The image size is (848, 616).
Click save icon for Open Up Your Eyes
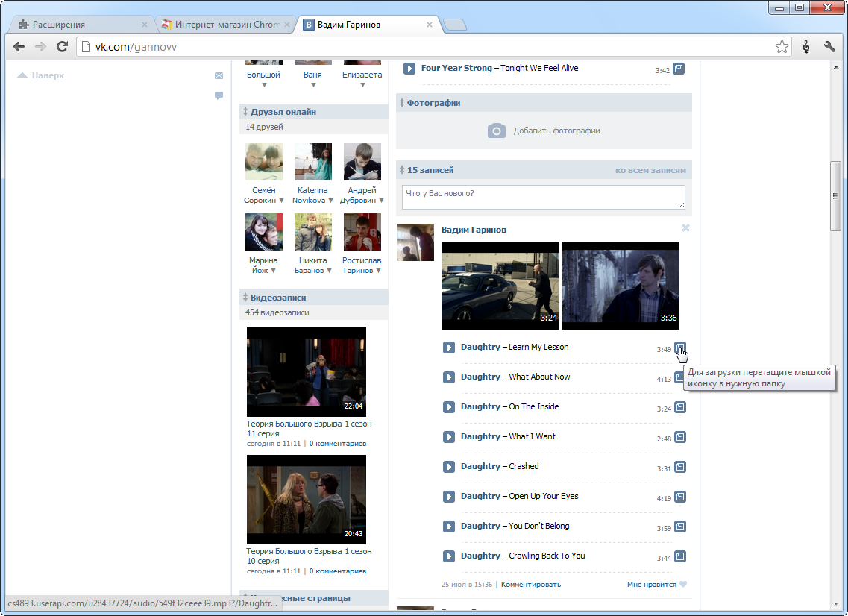click(x=680, y=496)
